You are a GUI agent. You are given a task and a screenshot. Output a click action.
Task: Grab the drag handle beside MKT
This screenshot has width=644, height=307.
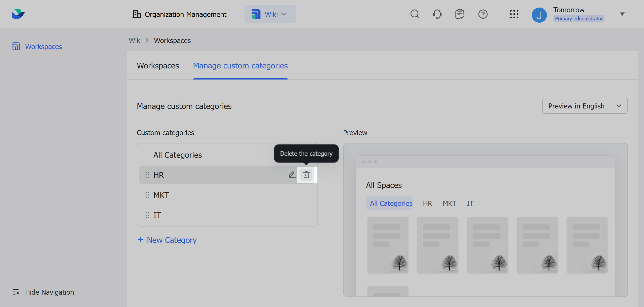(147, 195)
